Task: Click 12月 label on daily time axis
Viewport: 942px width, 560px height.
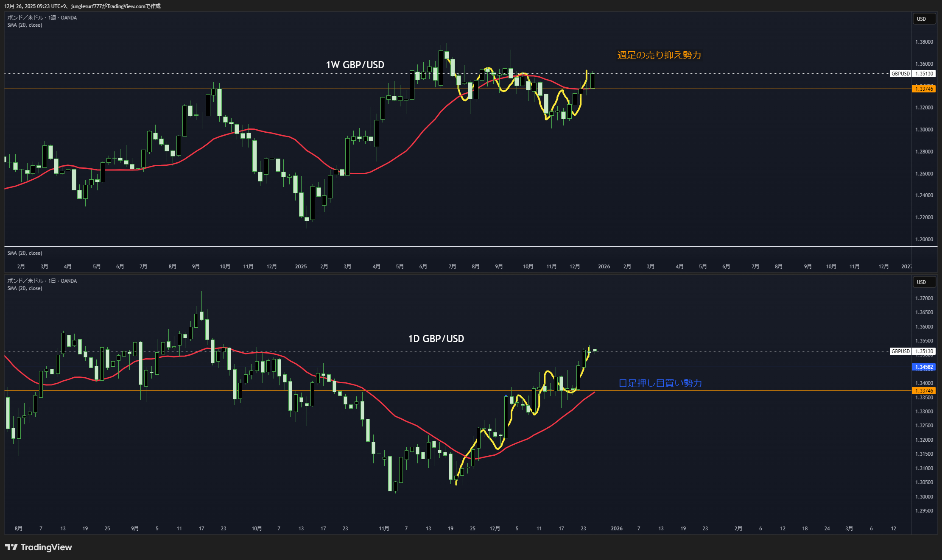Action: 495,529
